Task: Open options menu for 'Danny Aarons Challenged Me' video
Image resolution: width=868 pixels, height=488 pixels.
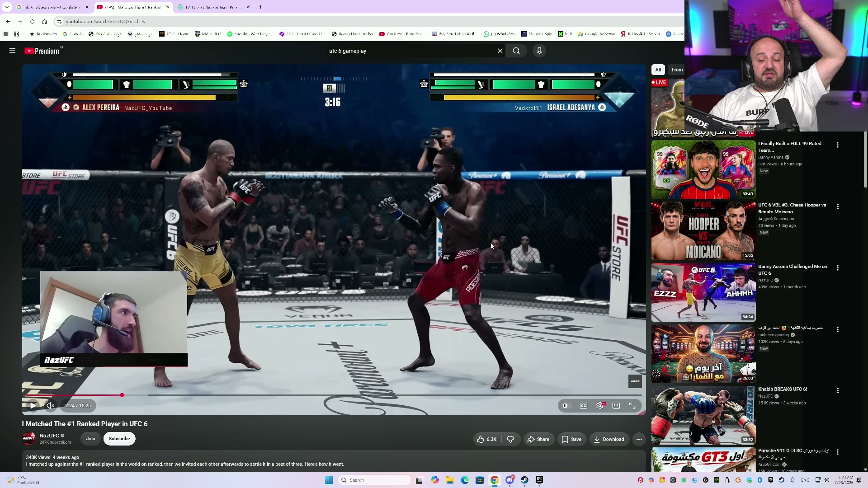Action: pos(838,268)
